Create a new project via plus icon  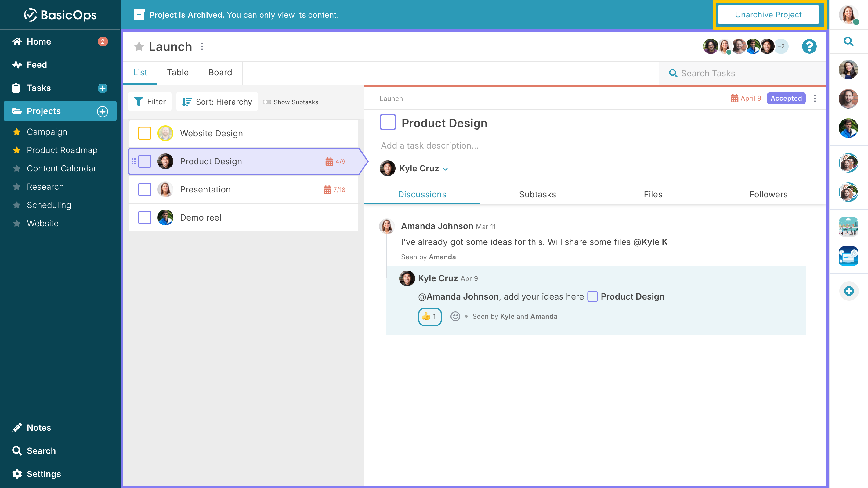tap(103, 111)
